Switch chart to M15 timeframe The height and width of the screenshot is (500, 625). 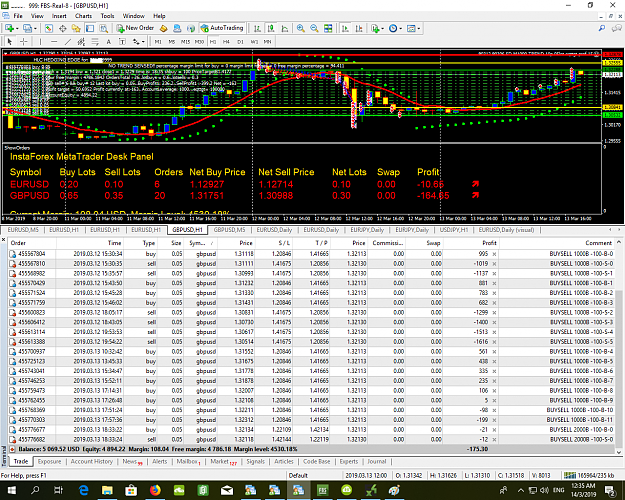point(185,41)
